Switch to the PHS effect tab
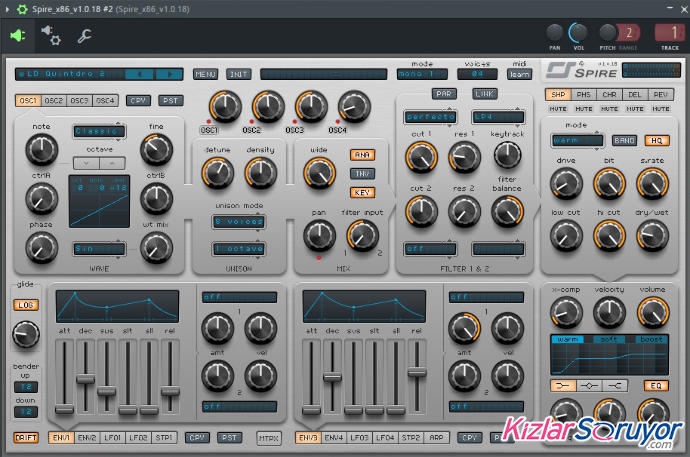This screenshot has height=457, width=690. click(x=584, y=95)
